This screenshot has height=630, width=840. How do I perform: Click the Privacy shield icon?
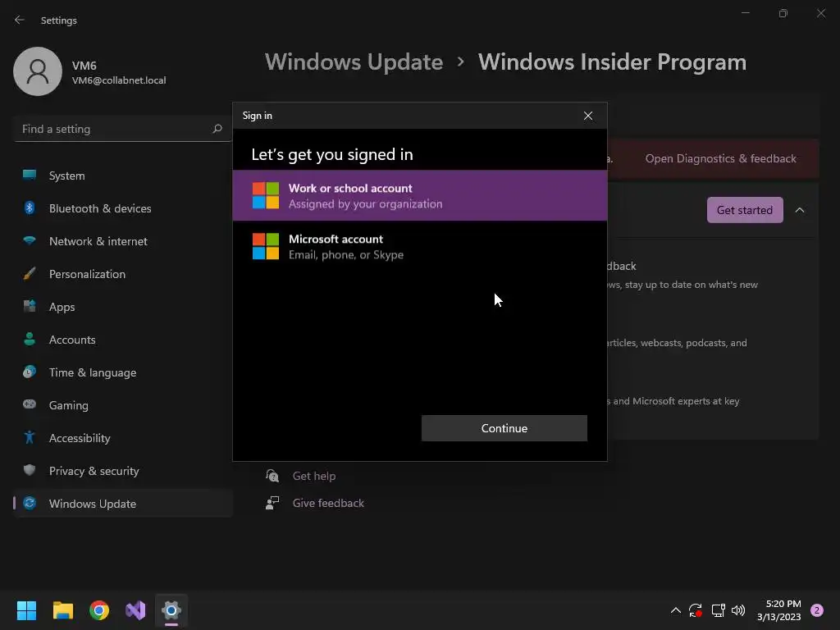click(30, 470)
